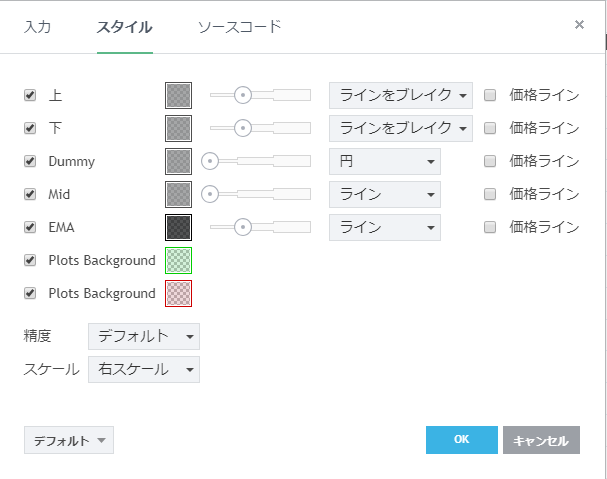607x479 pixels.
Task: Click the Dummy plot color swatch
Action: click(178, 161)
